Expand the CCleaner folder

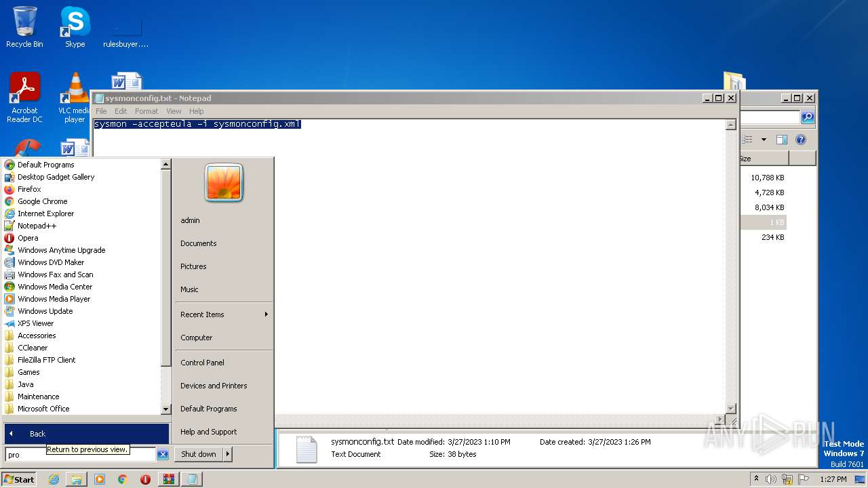pos(81,348)
